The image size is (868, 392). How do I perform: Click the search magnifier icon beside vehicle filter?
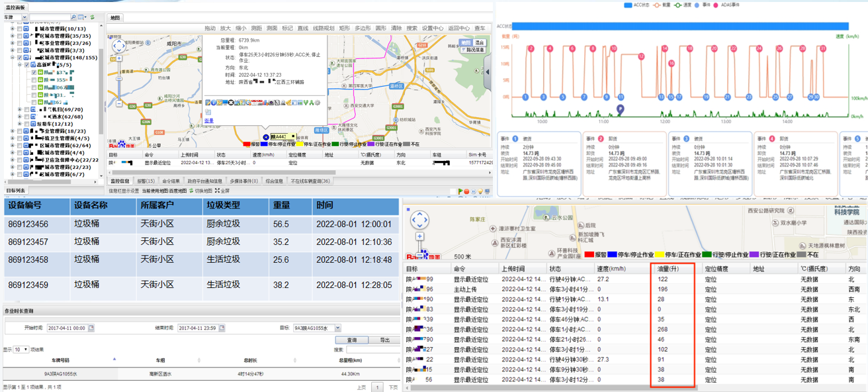72,17
